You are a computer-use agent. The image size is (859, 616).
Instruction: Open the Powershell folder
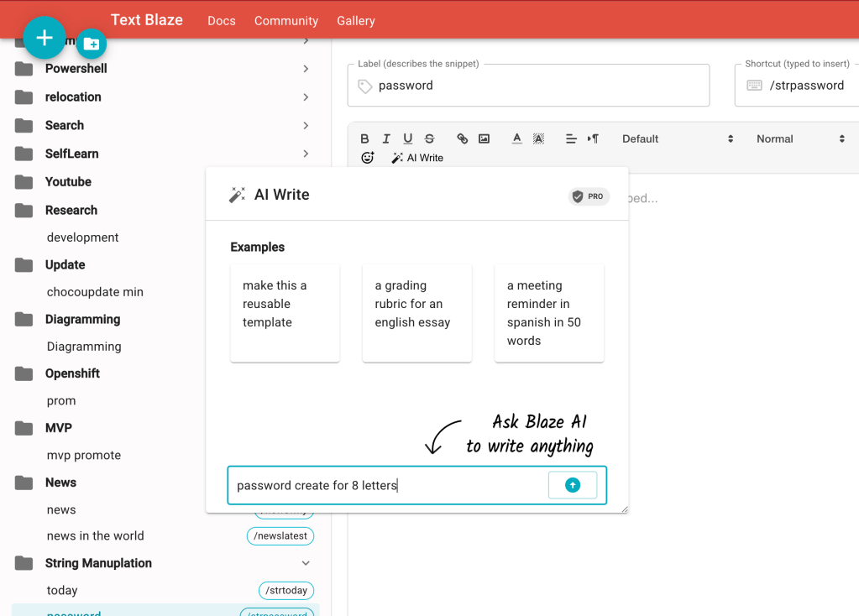point(76,69)
